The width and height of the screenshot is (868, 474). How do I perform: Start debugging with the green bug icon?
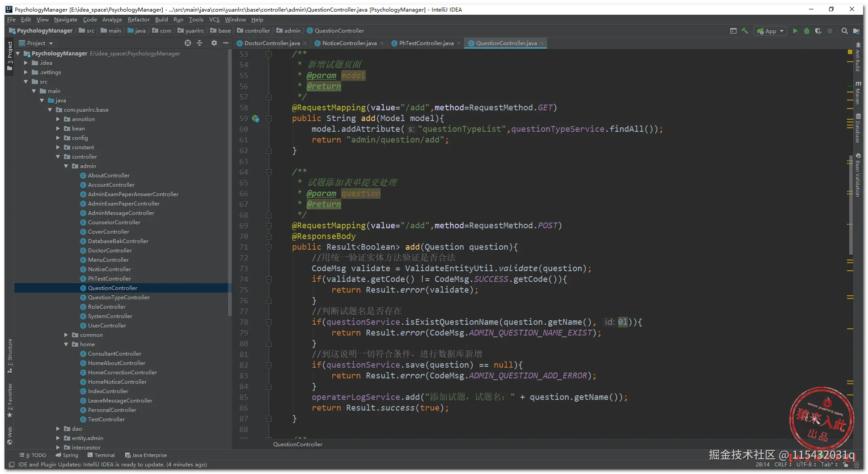click(x=806, y=31)
